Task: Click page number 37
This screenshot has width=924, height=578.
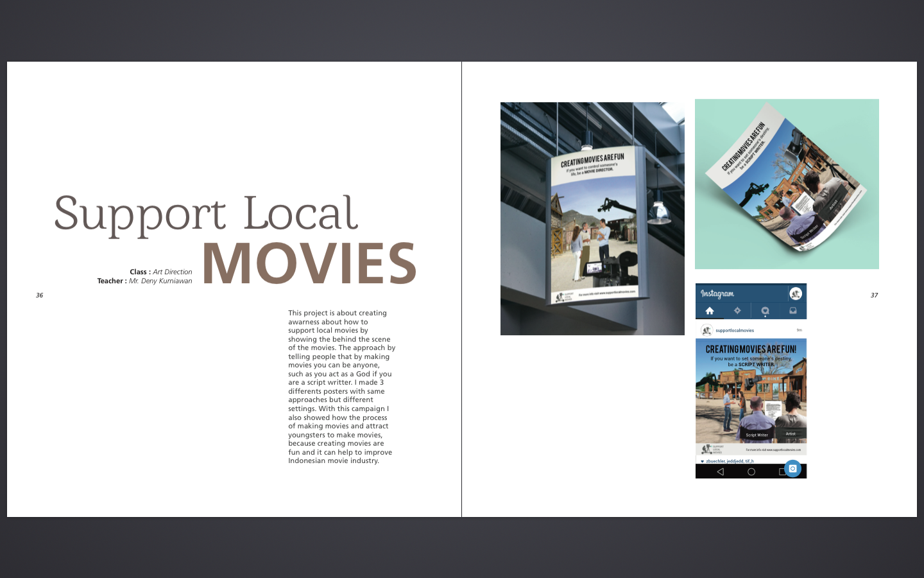Action: coord(874,295)
